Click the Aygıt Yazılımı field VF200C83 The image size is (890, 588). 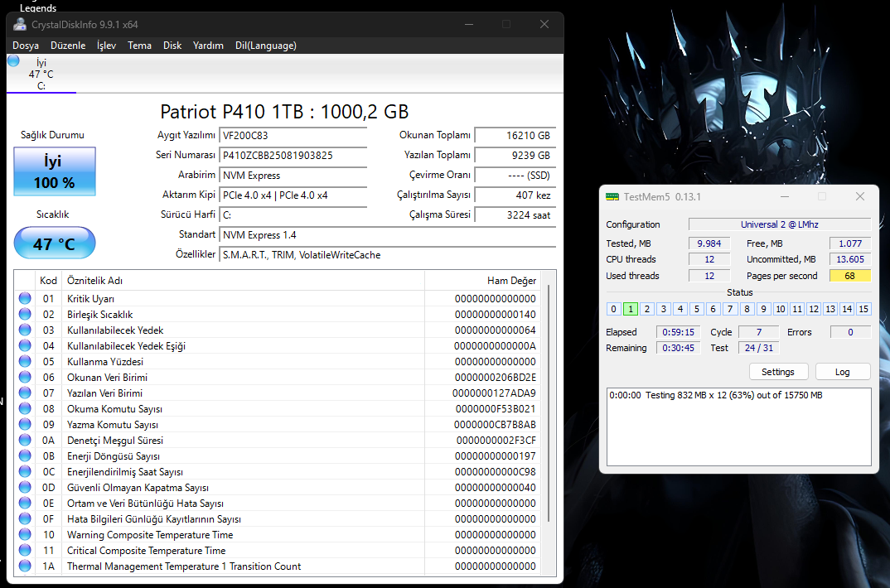293,136
